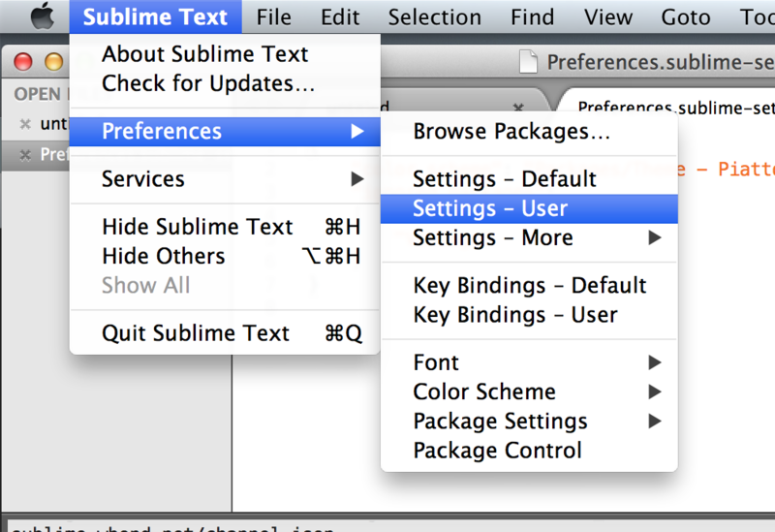Image resolution: width=775 pixels, height=532 pixels.
Task: Click the document icon in title bar
Action: click(x=528, y=62)
